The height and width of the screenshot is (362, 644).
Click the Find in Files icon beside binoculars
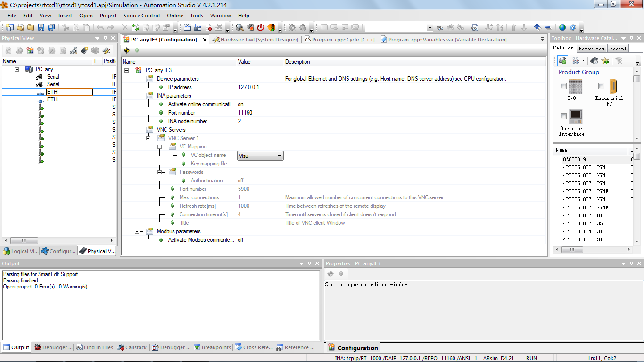point(475,27)
